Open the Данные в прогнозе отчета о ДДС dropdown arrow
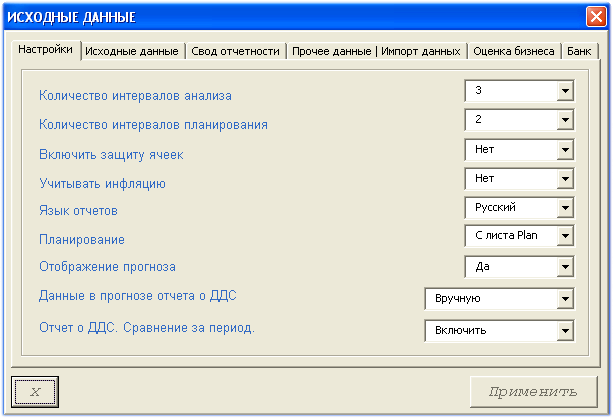613x418 pixels. (565, 299)
